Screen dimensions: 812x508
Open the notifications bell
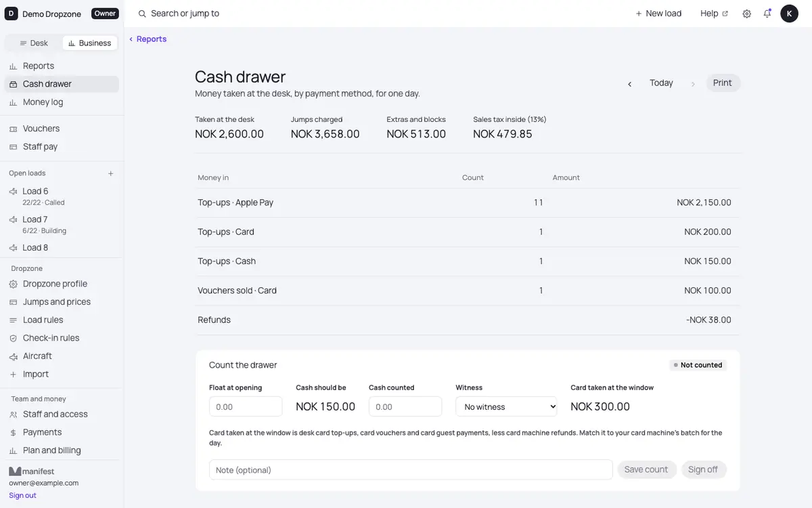(767, 14)
